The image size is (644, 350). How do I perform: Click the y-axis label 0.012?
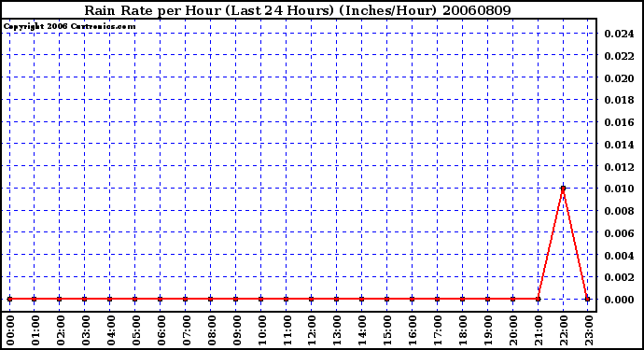coord(619,167)
